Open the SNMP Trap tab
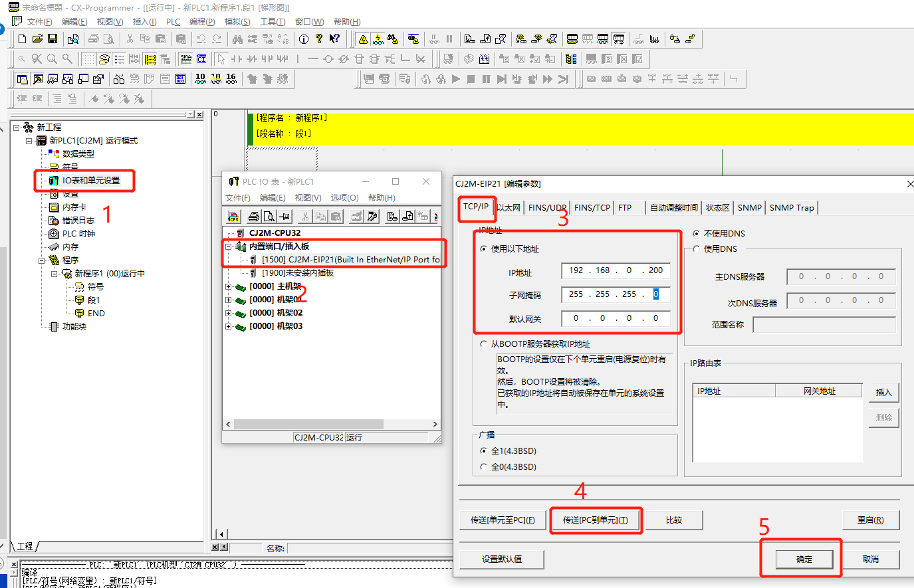This screenshot has height=588, width=914. pos(792,207)
